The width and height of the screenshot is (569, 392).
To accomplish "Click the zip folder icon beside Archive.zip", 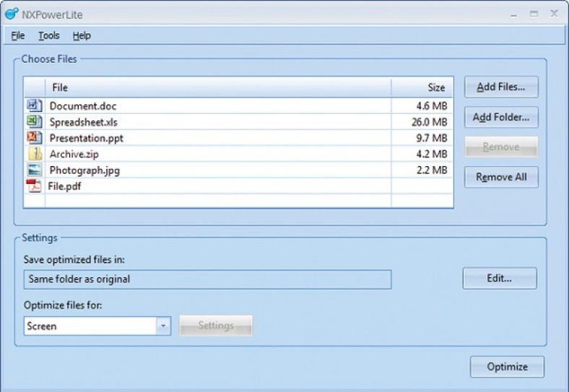I will pos(35,154).
